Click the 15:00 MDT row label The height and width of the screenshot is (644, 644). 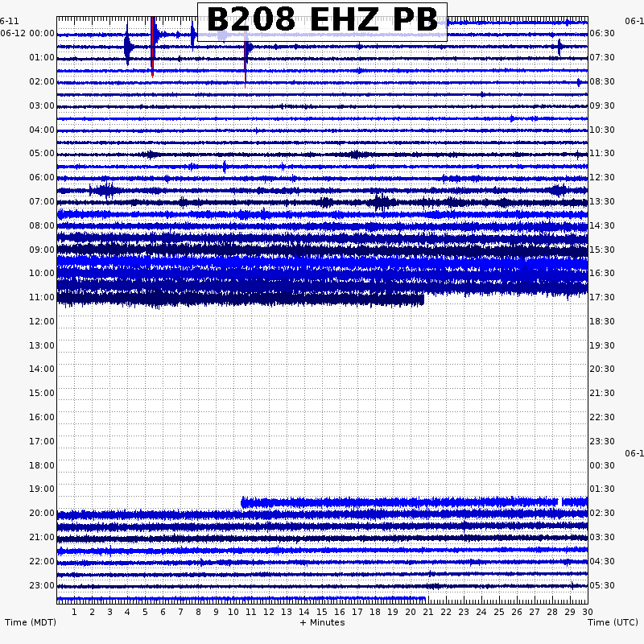[42, 393]
